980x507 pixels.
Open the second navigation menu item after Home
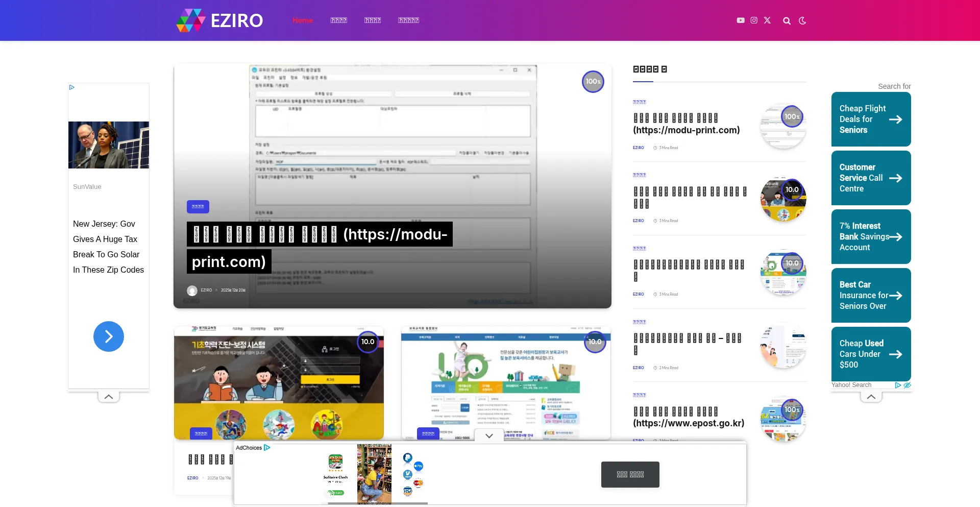(x=338, y=20)
